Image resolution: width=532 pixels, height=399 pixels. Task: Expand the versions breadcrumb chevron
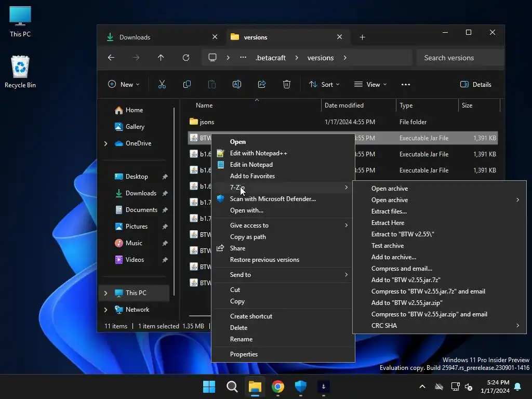(345, 58)
